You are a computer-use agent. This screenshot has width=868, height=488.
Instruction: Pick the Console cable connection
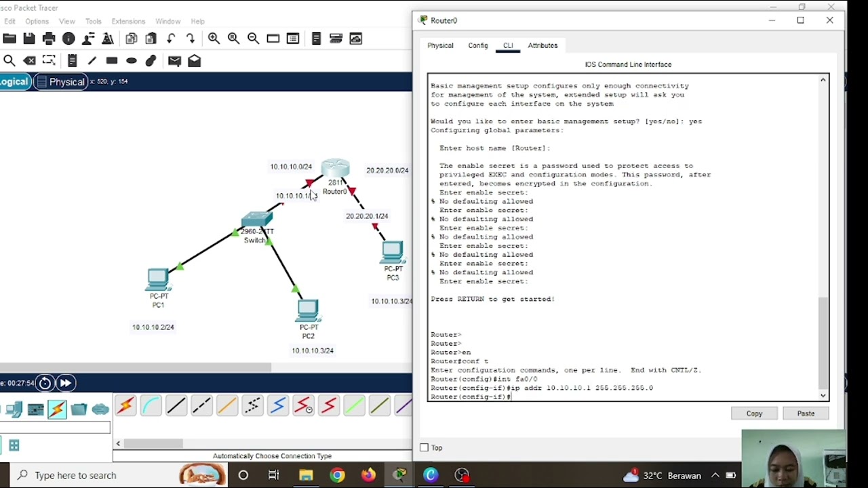[x=151, y=406]
